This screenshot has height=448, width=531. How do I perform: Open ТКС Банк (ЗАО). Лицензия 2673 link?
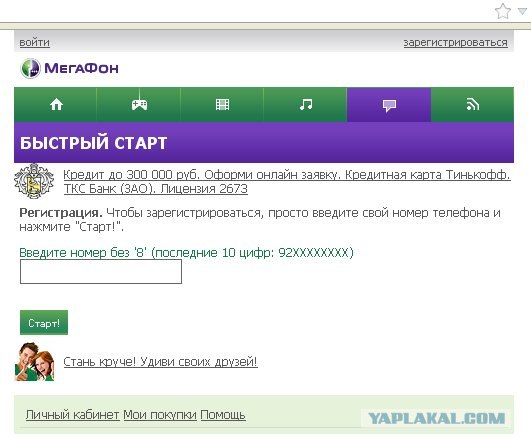156,189
